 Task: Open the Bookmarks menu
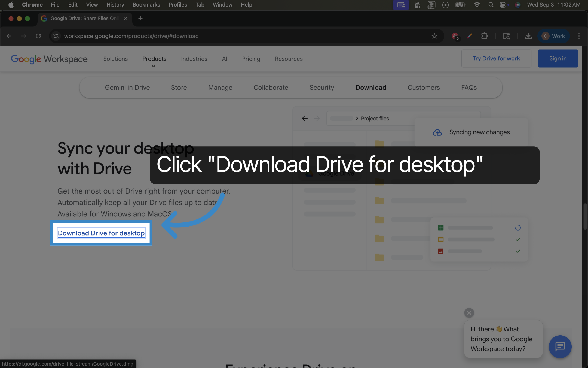[x=146, y=5]
